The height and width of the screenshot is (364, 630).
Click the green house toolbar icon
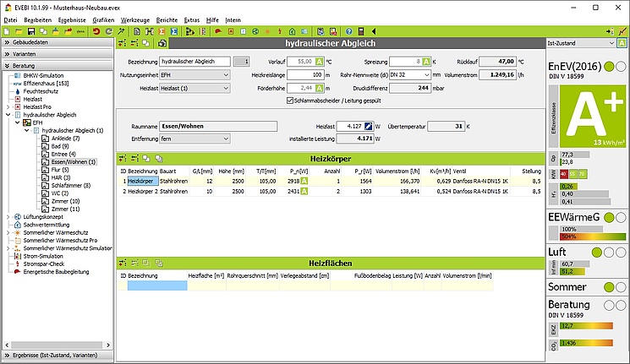292,31
